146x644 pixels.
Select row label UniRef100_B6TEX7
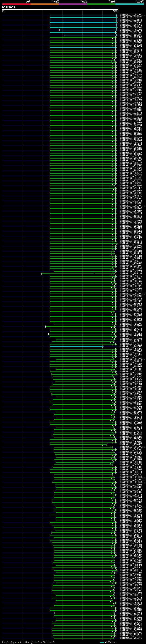click(131, 631)
